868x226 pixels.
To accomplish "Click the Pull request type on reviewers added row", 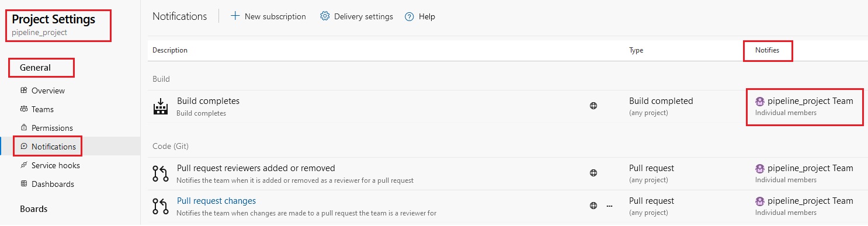I will (651, 168).
